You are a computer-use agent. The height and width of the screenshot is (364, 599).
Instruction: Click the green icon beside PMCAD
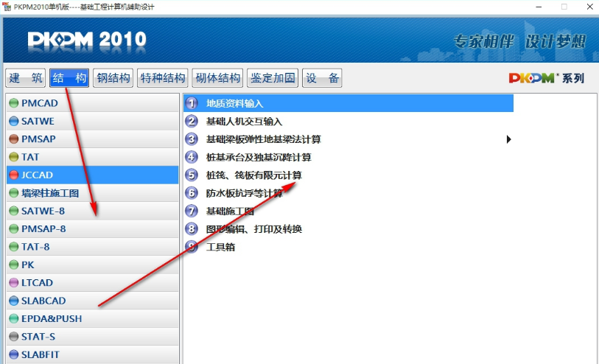(14, 103)
